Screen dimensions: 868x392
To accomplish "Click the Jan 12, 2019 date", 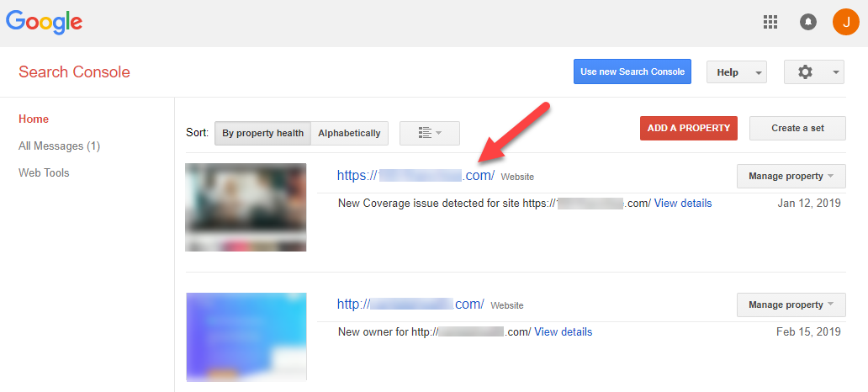I will [x=809, y=204].
